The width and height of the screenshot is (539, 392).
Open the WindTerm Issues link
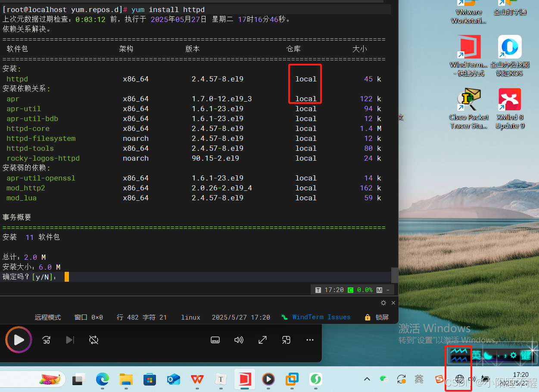point(316,317)
